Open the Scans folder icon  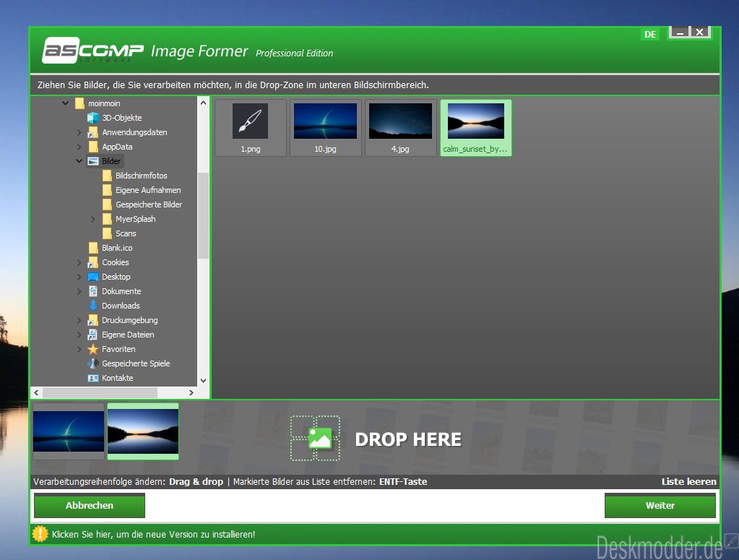pos(107,233)
